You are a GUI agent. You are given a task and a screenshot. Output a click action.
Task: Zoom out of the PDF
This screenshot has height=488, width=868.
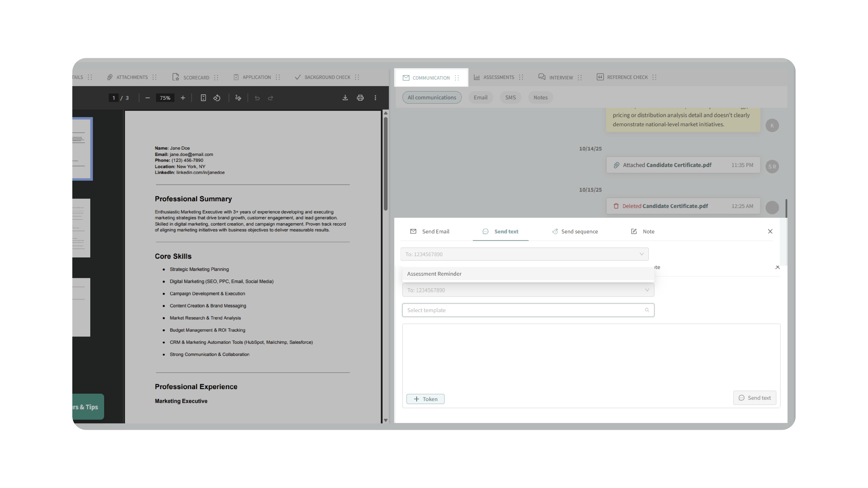(x=147, y=98)
